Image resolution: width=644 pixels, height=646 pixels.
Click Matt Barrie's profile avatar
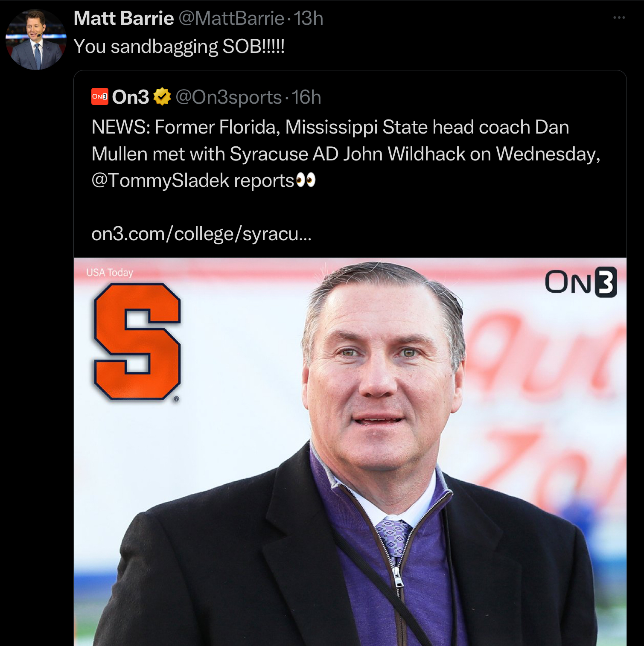pos(36,40)
